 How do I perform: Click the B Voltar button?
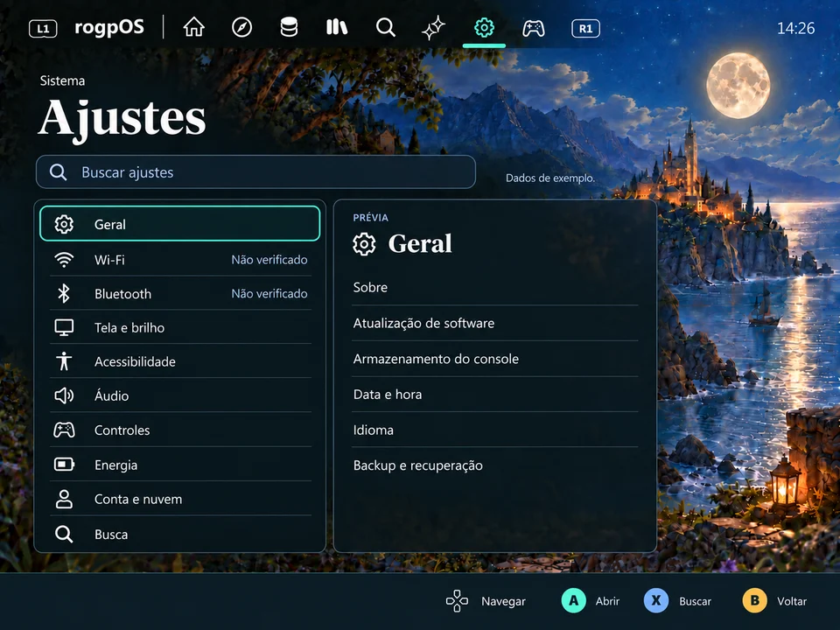click(x=775, y=601)
